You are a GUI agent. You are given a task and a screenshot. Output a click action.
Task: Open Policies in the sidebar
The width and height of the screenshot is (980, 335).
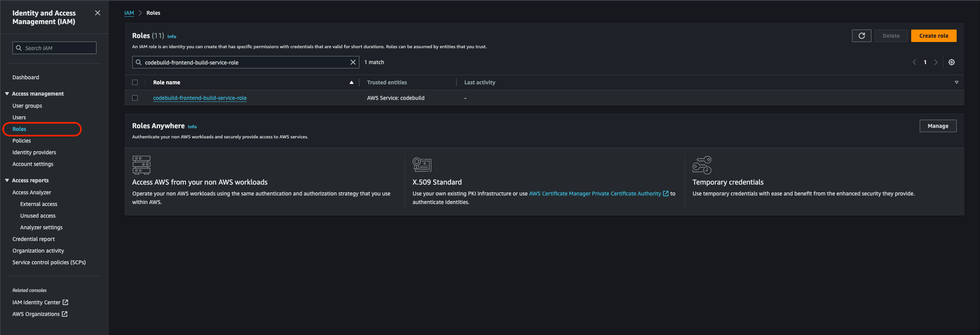21,141
